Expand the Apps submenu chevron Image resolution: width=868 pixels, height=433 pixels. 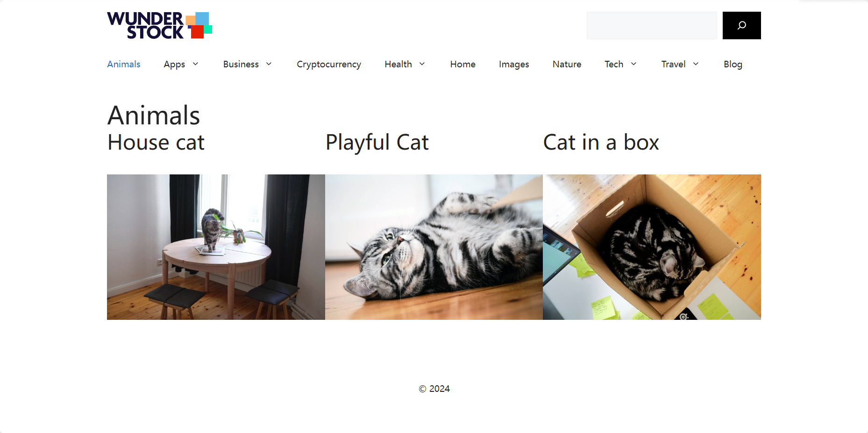(196, 64)
